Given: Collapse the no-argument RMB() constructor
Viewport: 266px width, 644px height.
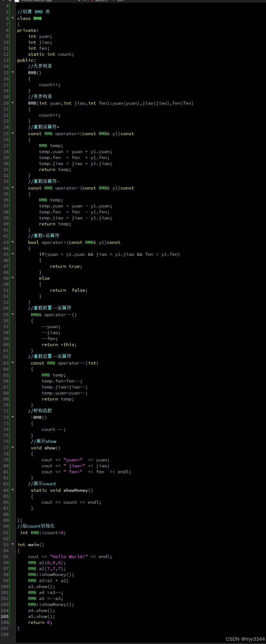Looking at the screenshot, I should click(x=13, y=72).
